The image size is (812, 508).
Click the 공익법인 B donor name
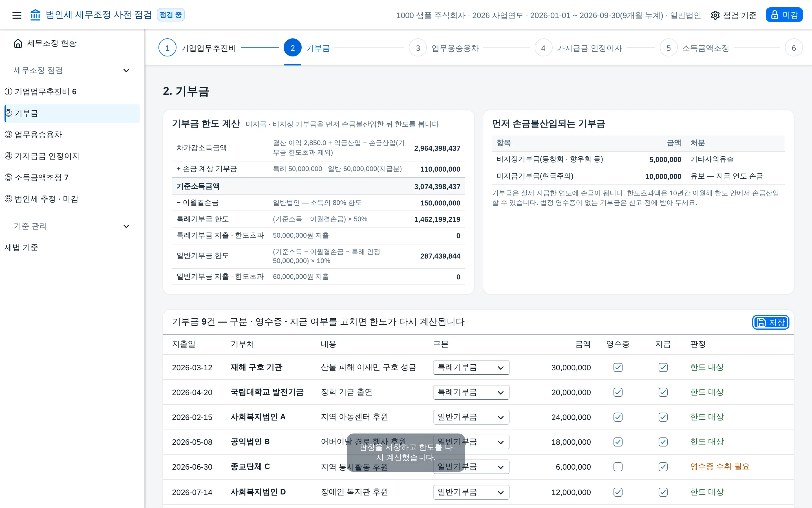250,442
